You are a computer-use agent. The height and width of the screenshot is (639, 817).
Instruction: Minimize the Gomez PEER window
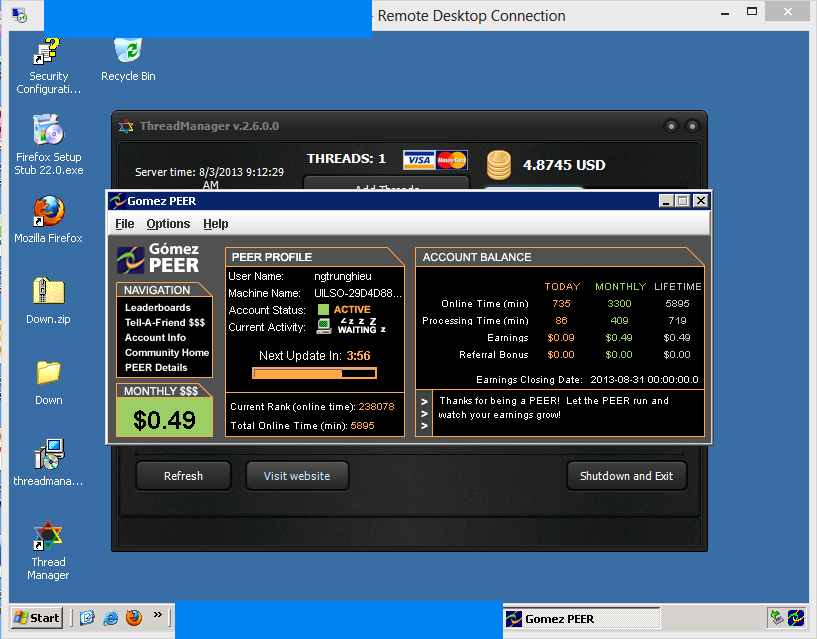[665, 201]
